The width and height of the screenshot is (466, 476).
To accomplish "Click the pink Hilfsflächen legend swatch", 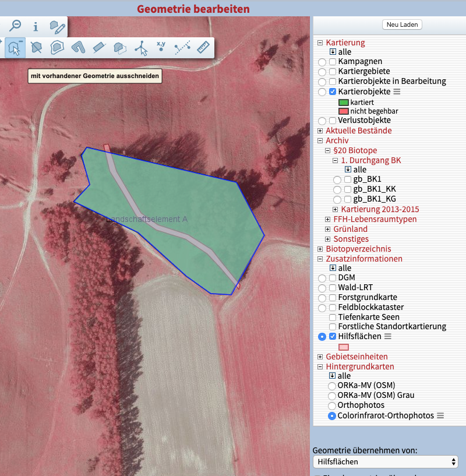I will click(x=344, y=347).
